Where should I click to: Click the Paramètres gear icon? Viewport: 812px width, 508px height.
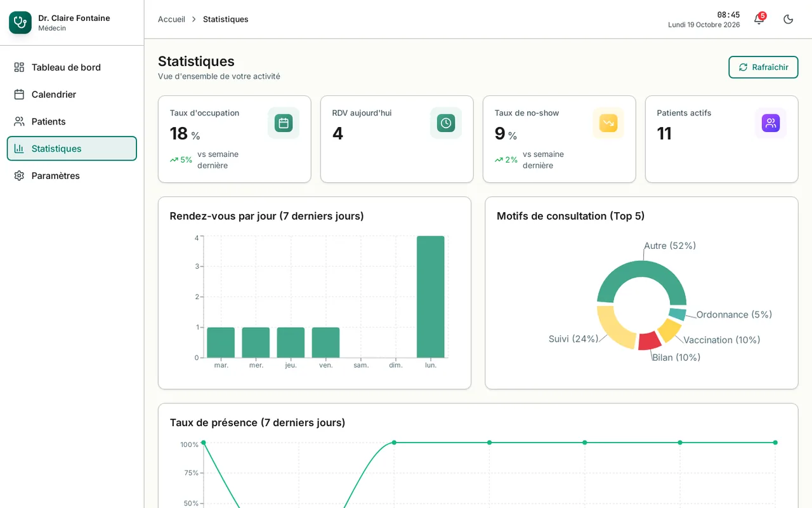pyautogui.click(x=19, y=176)
